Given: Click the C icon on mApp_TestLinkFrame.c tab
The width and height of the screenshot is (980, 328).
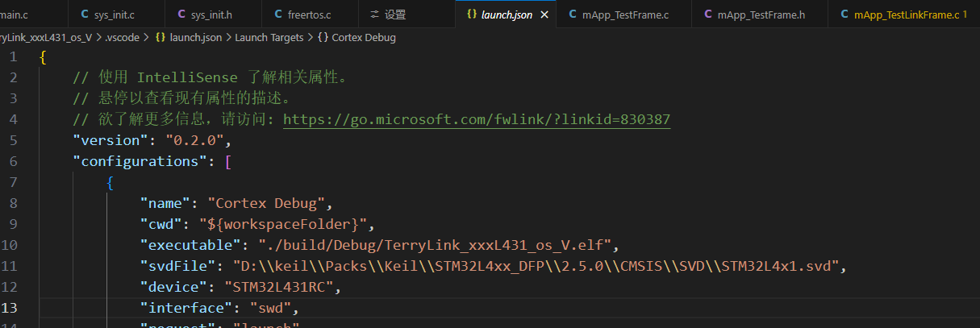Looking at the screenshot, I should pos(844,15).
